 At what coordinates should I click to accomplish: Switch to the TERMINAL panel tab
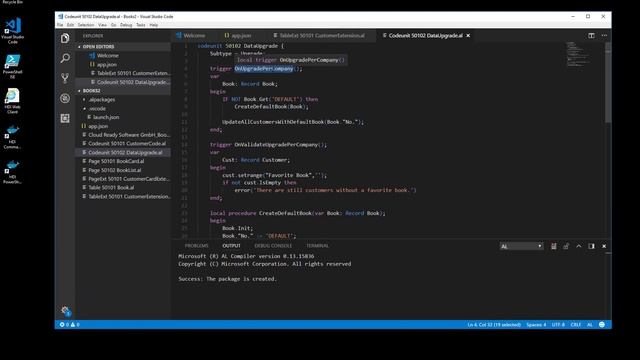(317, 246)
